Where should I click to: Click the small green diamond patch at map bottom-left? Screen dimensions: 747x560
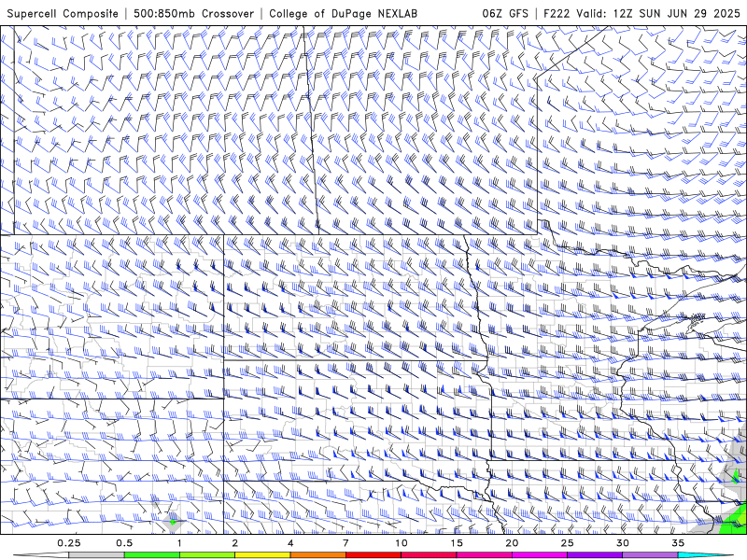coord(173,522)
